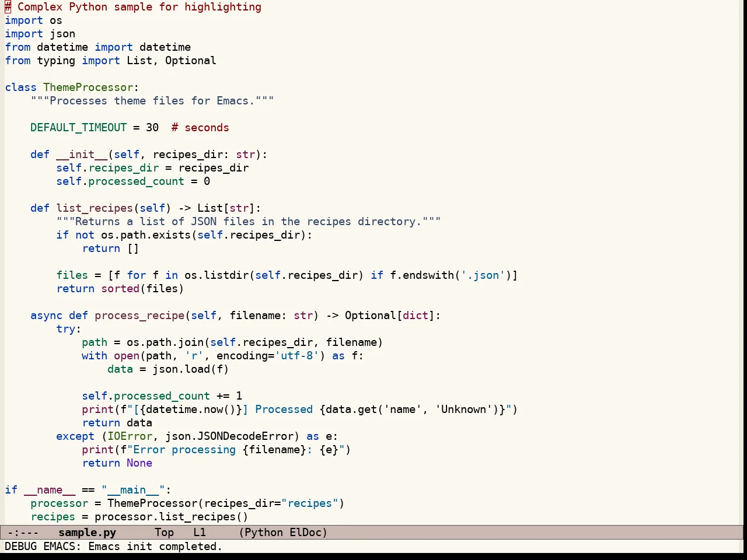Click the 'return None' statement
The image size is (747, 560).
[117, 463]
